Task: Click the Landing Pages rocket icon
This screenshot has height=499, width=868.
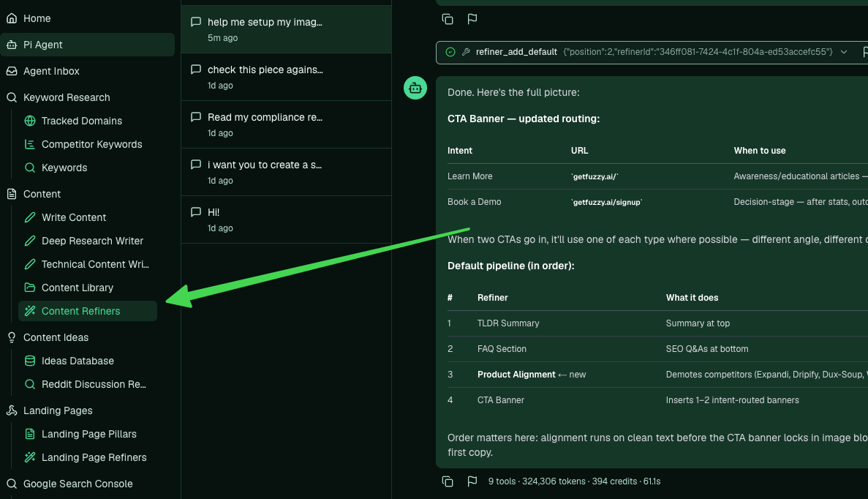Action: pyautogui.click(x=12, y=410)
